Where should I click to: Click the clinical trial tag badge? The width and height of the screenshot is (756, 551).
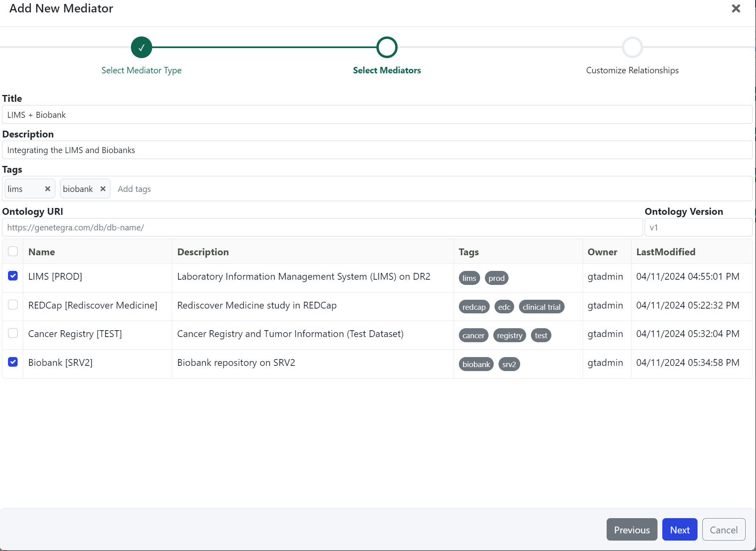click(x=541, y=307)
